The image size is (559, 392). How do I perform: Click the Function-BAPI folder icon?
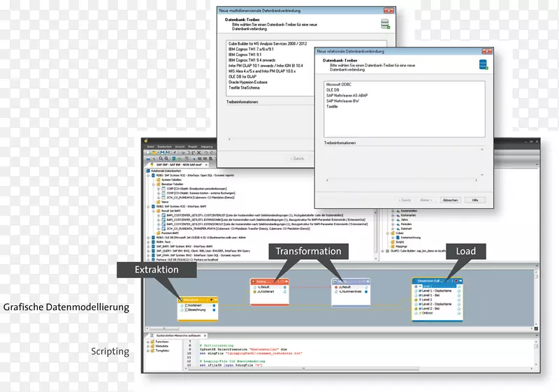(159, 233)
